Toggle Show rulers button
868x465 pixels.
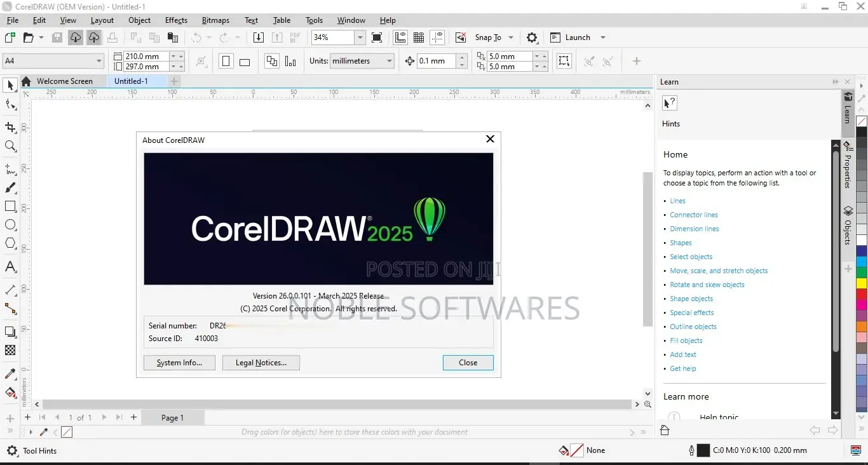pyautogui.click(x=400, y=37)
